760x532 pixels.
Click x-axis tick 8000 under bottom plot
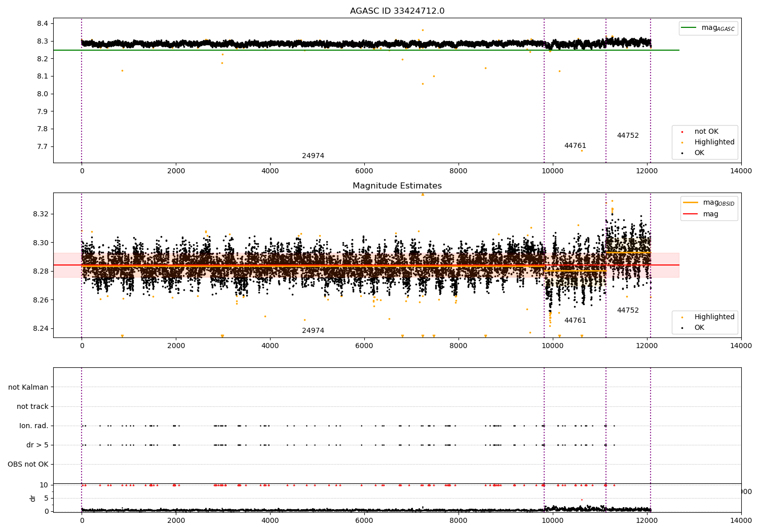click(459, 520)
